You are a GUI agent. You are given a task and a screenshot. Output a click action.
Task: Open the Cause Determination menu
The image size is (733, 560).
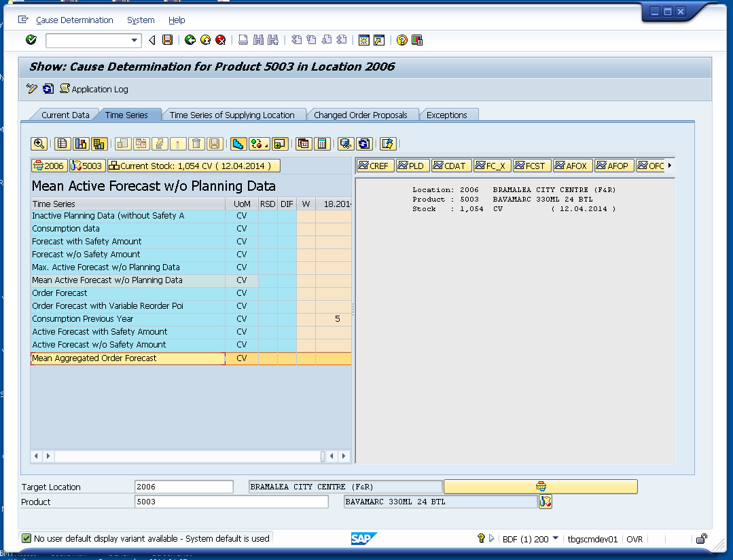(74, 20)
